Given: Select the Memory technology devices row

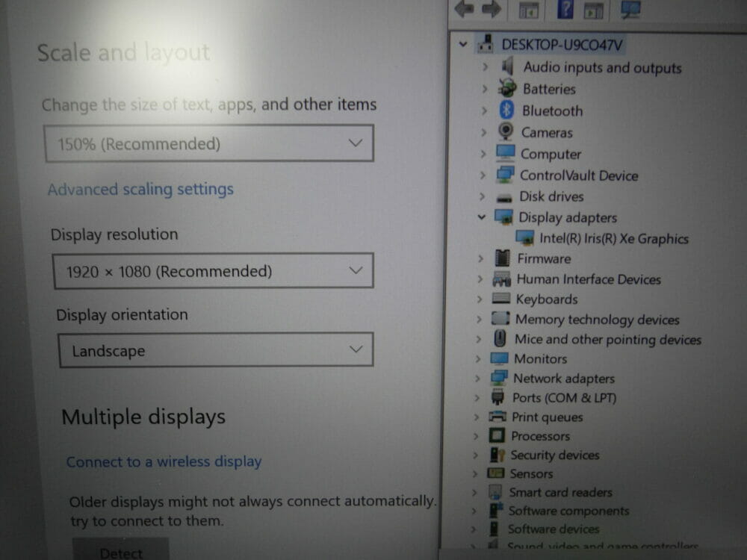Looking at the screenshot, I should [x=598, y=319].
